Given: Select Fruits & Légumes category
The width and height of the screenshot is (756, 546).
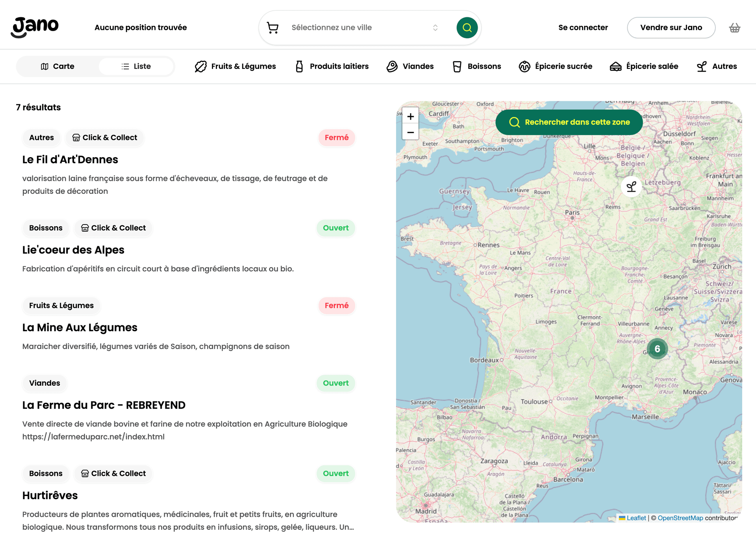Looking at the screenshot, I should pos(235,66).
